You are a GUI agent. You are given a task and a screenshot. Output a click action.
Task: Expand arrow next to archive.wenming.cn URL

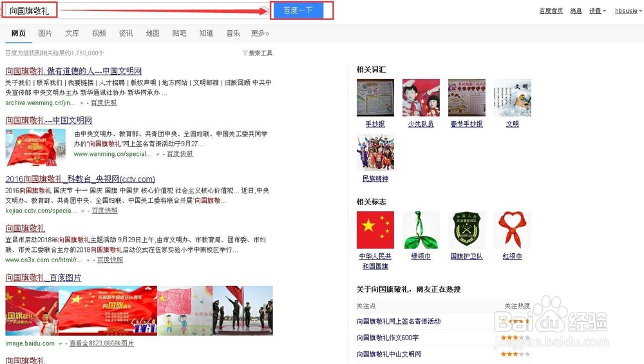82,103
